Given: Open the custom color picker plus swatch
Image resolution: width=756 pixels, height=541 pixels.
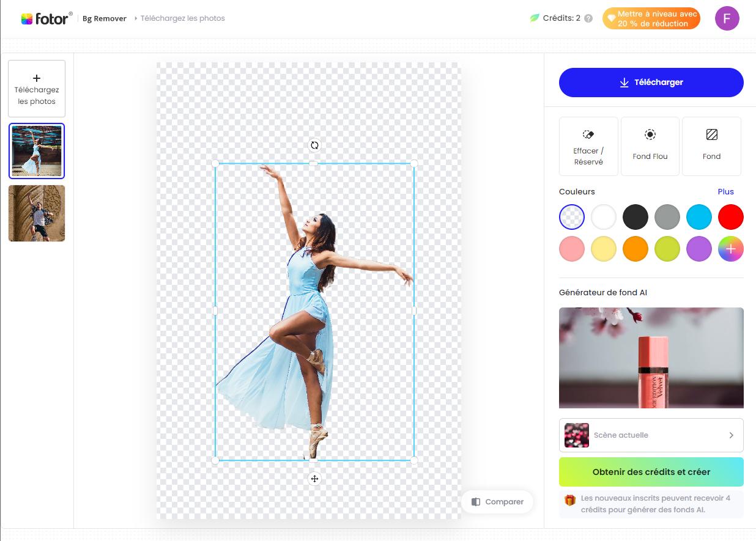Looking at the screenshot, I should point(730,249).
